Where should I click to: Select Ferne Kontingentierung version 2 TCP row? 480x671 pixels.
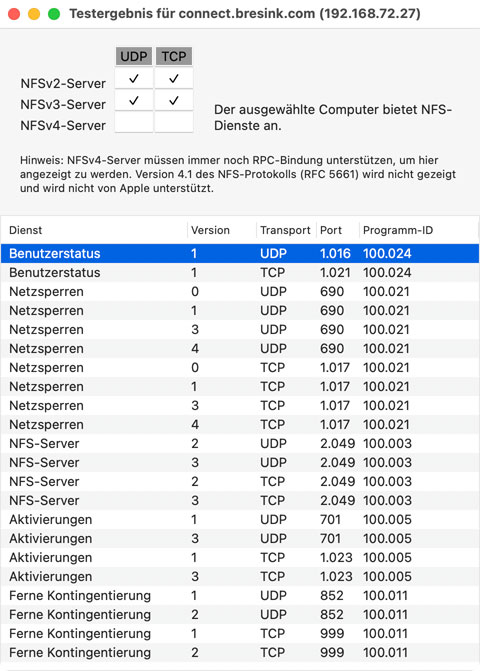click(x=240, y=652)
